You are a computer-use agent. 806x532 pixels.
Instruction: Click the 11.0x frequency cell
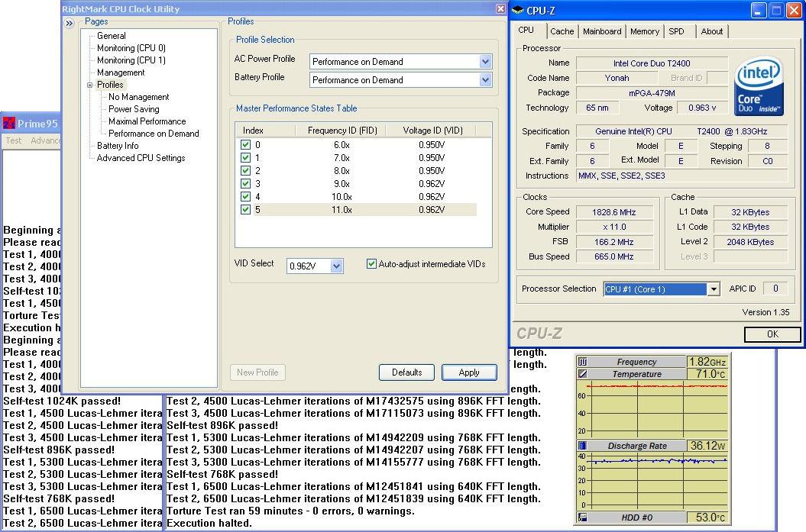tap(341, 209)
